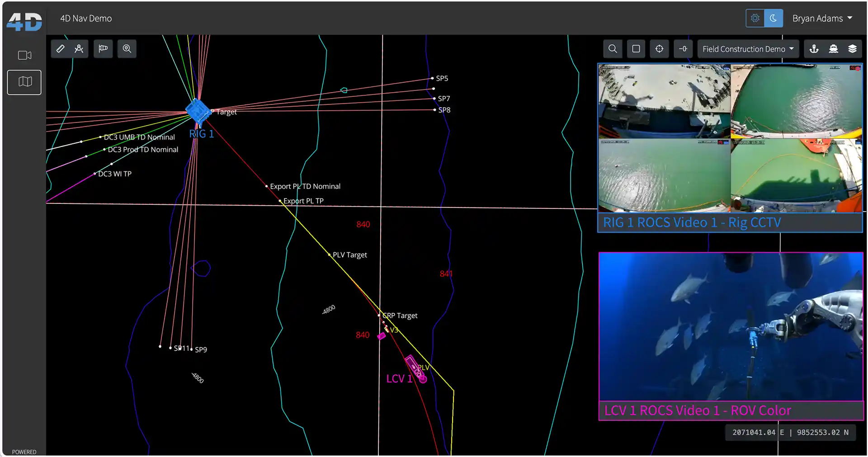Open the flag waypoint tool

(103, 49)
